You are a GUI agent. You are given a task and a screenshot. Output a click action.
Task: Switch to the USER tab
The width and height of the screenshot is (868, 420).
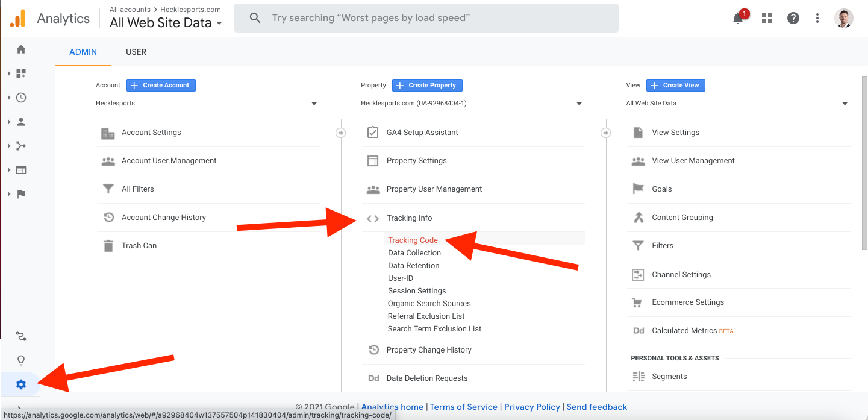point(136,52)
